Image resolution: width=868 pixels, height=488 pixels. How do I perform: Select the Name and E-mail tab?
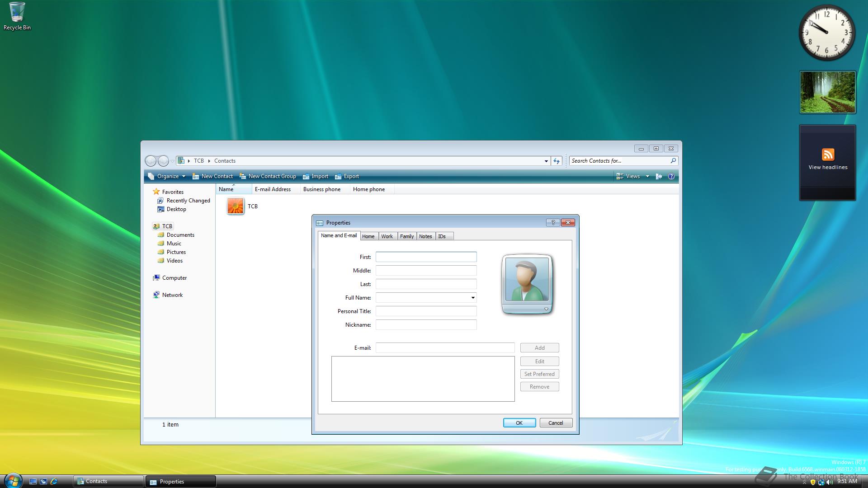pyautogui.click(x=339, y=235)
